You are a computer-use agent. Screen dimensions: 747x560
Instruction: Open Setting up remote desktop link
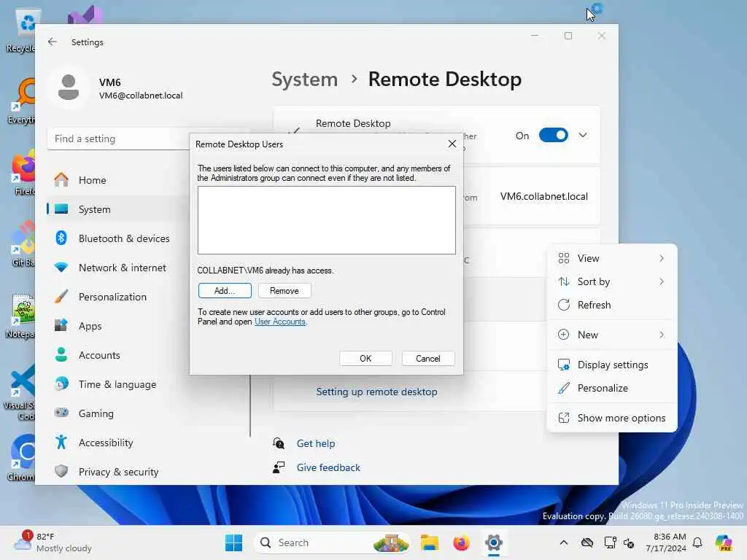[377, 392]
